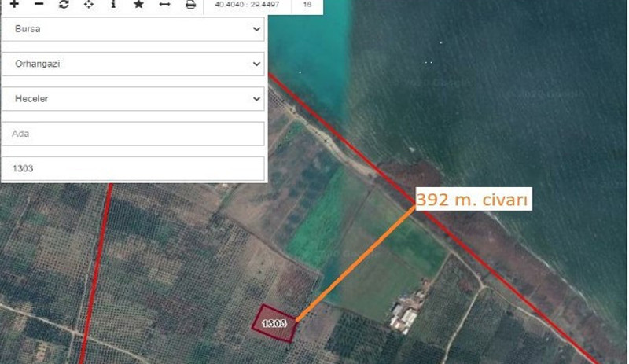Open the Orhangazi district dropdown
629x364 pixels.
coord(133,64)
